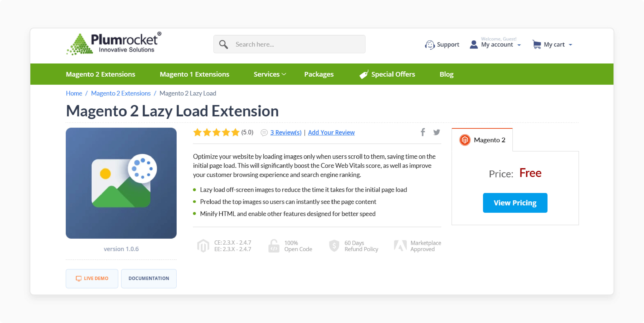The image size is (644, 323).
Task: Click the Support link text
Action: tap(448, 45)
